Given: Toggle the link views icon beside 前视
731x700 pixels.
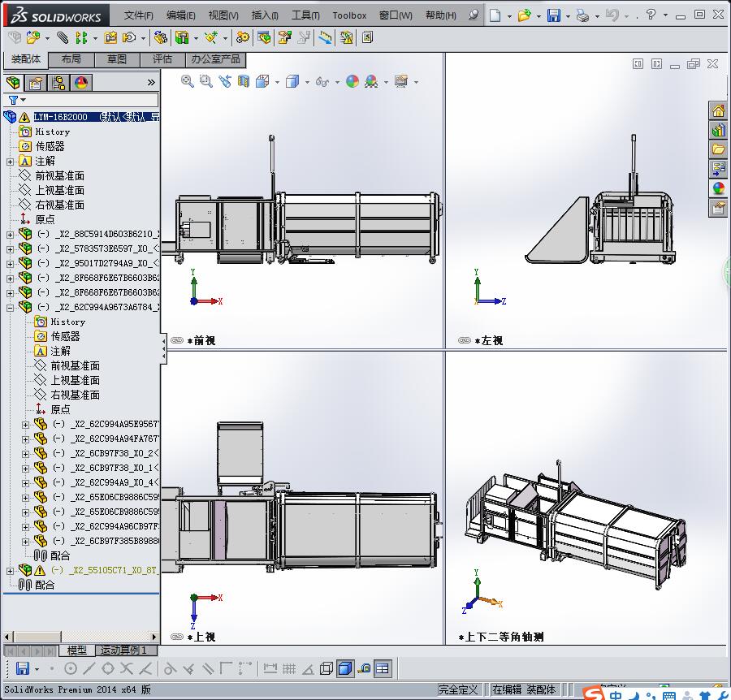Looking at the screenshot, I should coord(176,340).
